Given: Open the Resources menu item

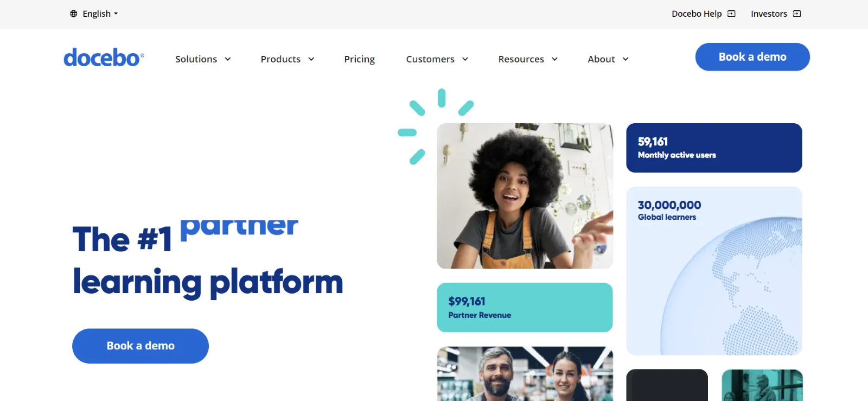Looking at the screenshot, I should pos(521,59).
